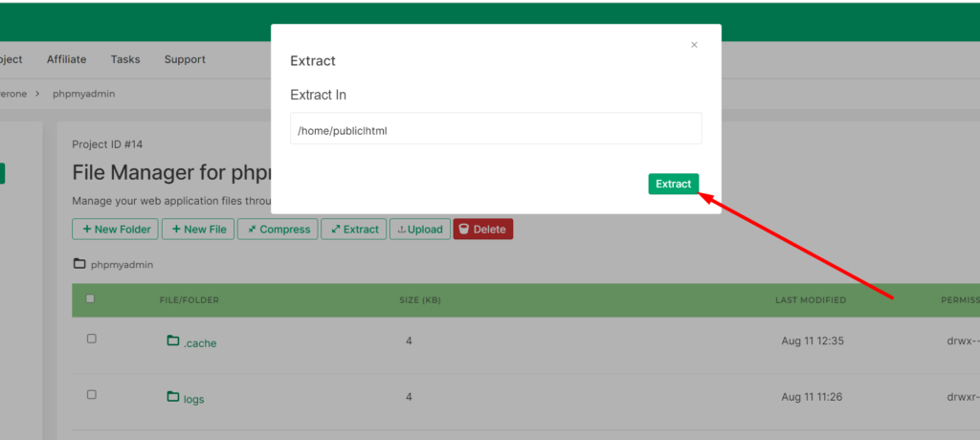Toggle the select-all checkbox in the table header

90,298
